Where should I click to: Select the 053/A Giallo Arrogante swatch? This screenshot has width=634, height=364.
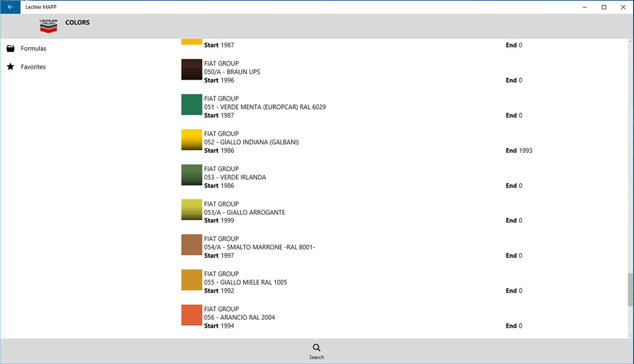point(192,210)
